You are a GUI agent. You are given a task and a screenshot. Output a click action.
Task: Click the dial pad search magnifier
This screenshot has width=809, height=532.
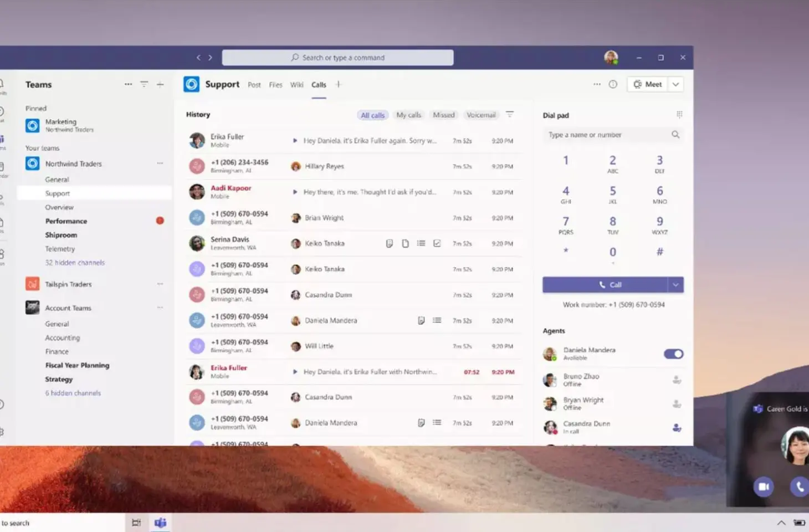coord(675,135)
